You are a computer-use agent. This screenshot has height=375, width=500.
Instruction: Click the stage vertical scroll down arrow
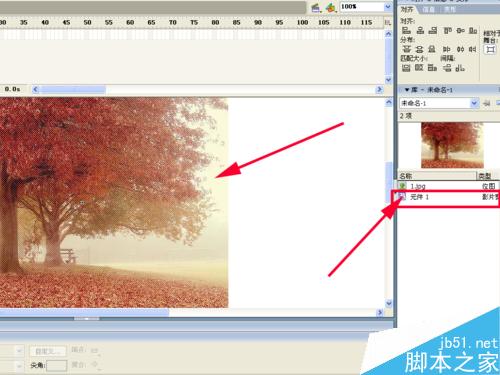click(389, 303)
